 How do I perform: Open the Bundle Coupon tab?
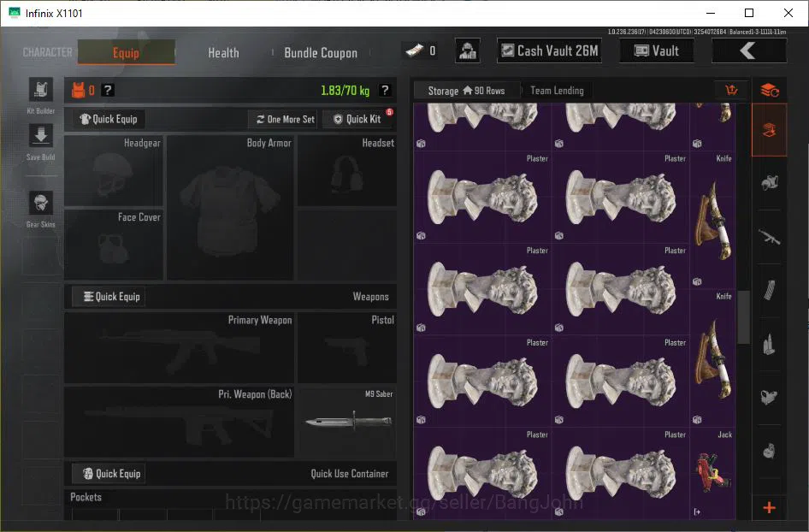321,53
